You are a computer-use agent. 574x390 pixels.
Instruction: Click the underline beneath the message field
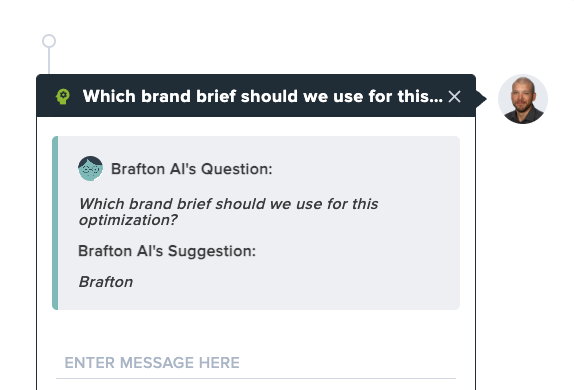(x=256, y=378)
